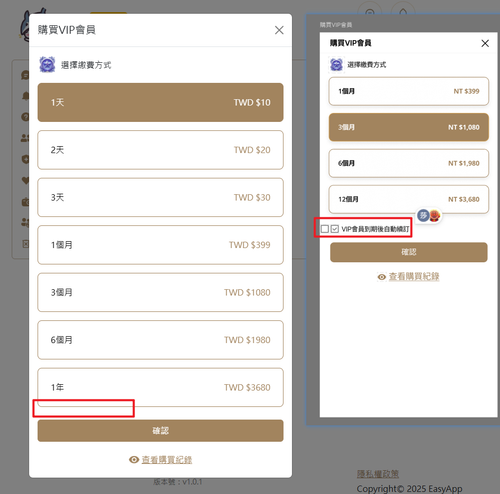The width and height of the screenshot is (500, 494).
Task: Click the red cartoon avatar badge
Action: tap(435, 216)
